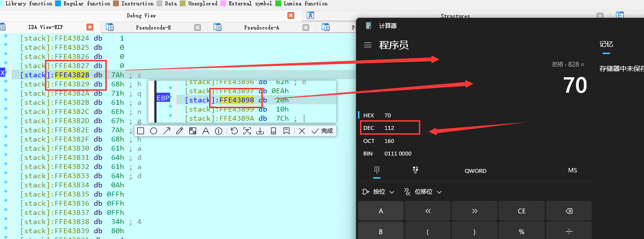Screen dimensions: 644x239
Task: Click the translate text icon in screenshot toolbar
Action: (x=247, y=131)
